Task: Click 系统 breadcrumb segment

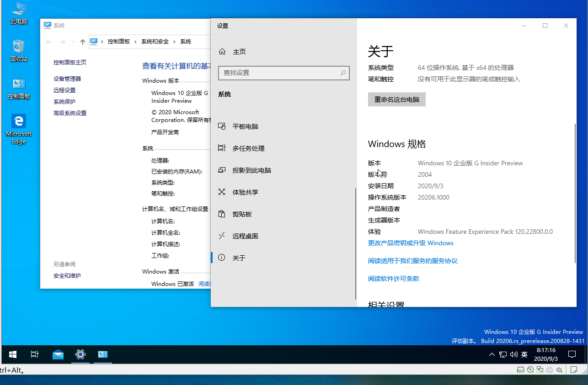Action: [186, 42]
